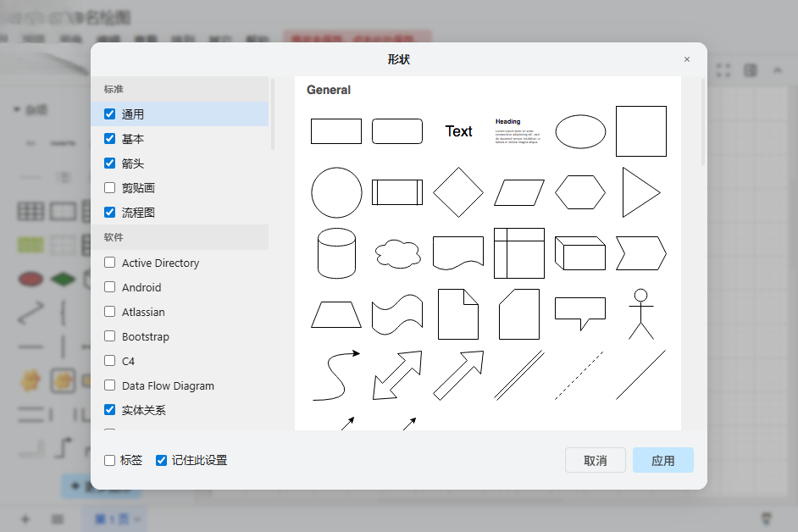Uncheck the 通用 shape library
798x532 pixels.
click(x=109, y=114)
